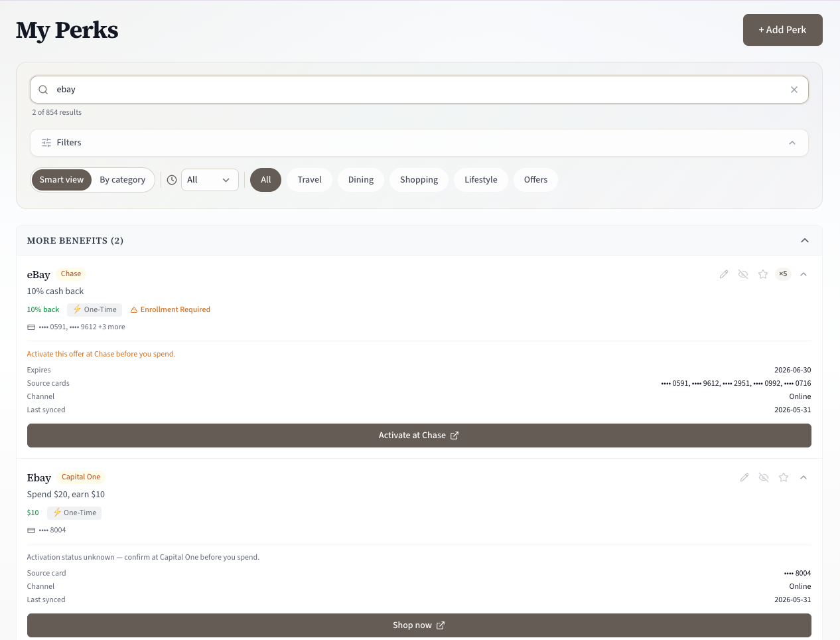Clear the ebay search text
The width and height of the screenshot is (840, 640).
click(x=794, y=90)
